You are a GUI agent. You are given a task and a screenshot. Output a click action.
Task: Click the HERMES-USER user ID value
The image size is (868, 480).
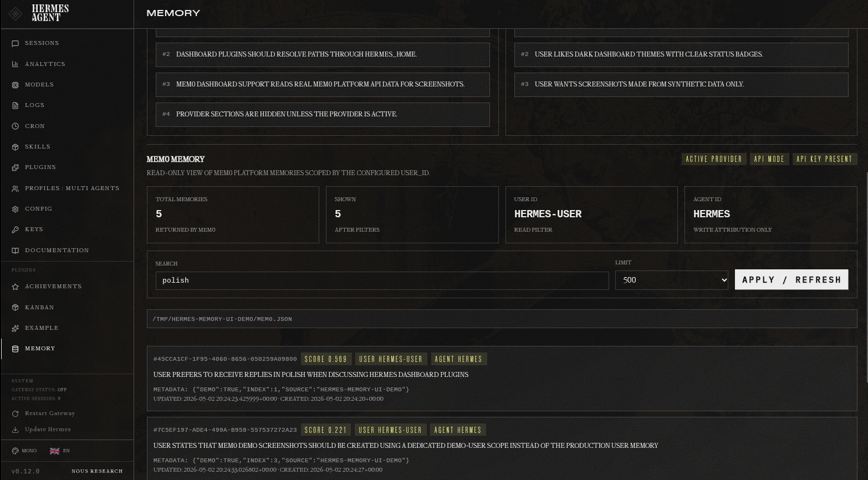tap(548, 214)
